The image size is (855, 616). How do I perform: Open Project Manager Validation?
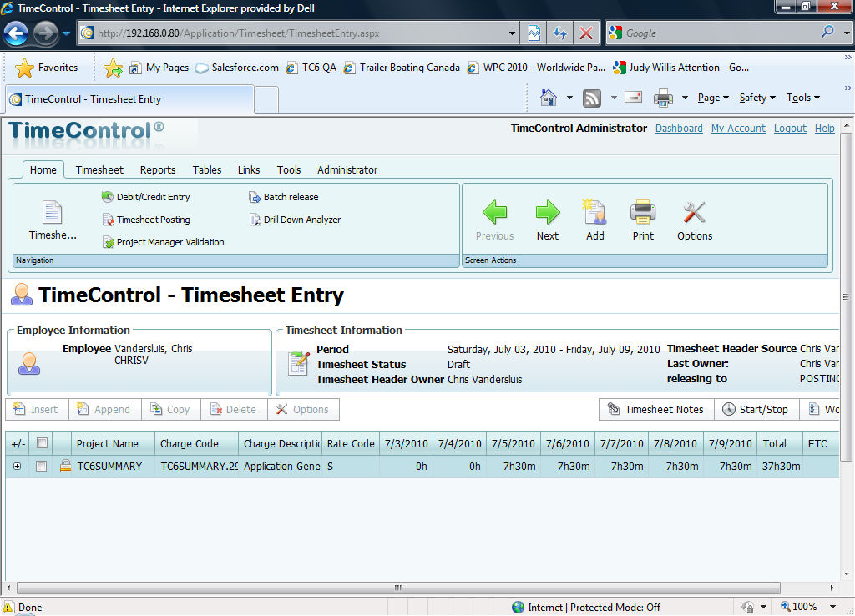click(163, 242)
